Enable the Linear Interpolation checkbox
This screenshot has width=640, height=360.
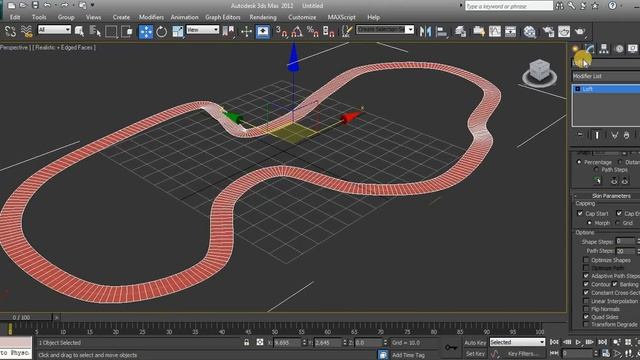tap(586, 301)
